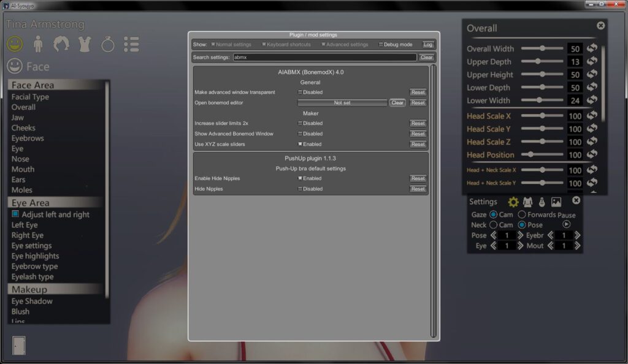Image resolution: width=628 pixels, height=364 pixels.
Task: Toggle Debug mode checkbox
Action: [380, 44]
